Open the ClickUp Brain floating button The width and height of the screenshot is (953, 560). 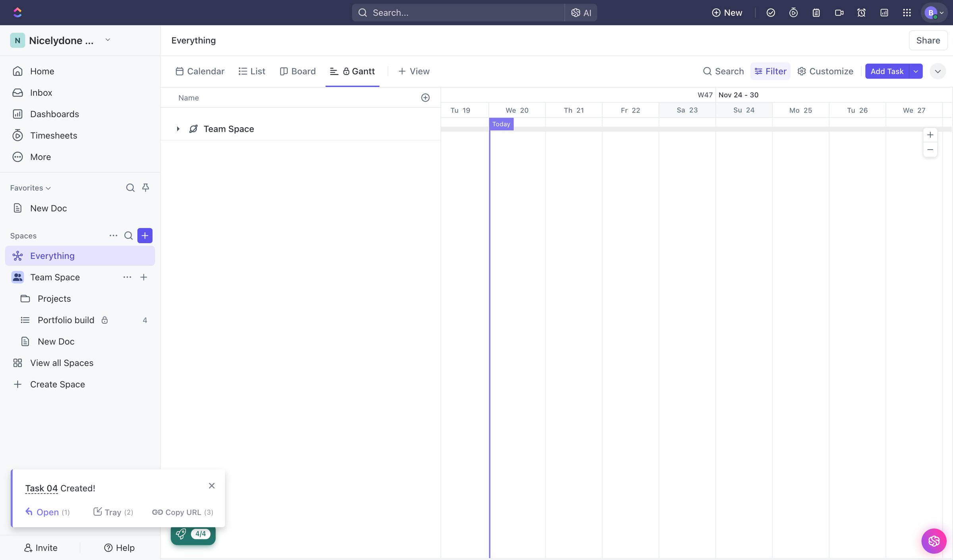click(x=934, y=541)
